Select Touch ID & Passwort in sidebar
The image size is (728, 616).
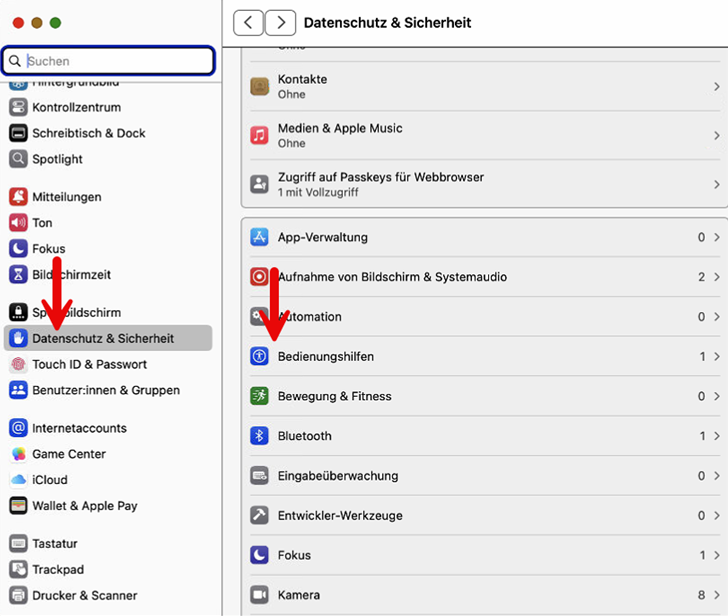(x=89, y=365)
